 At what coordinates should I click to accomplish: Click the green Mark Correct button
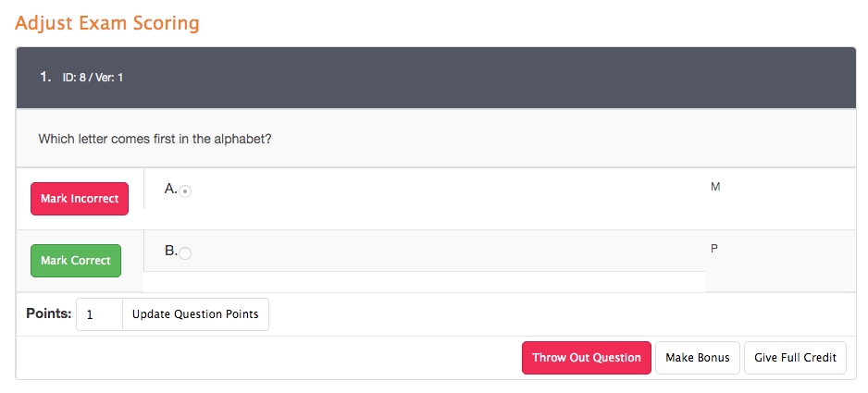[76, 261]
